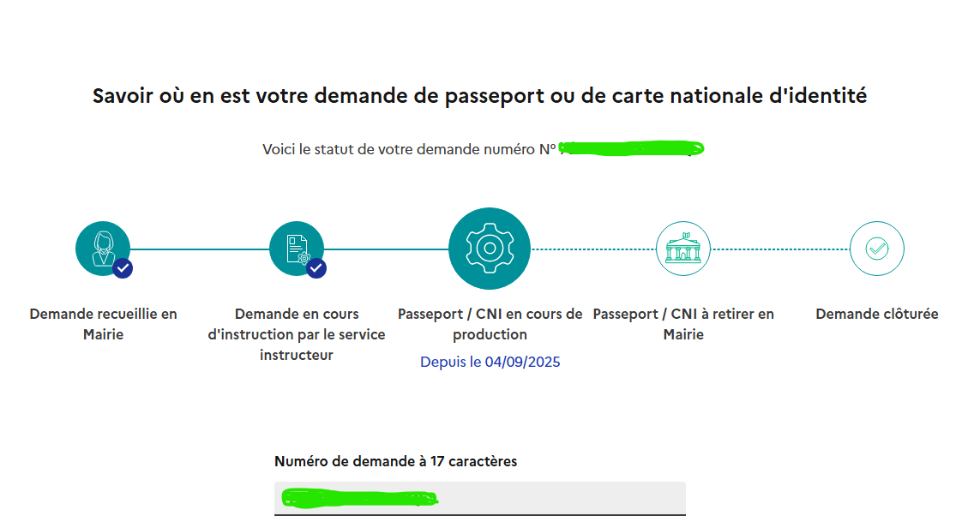Click the "Demande clôturée" step label
This screenshot has width=980, height=522.
pos(876,314)
